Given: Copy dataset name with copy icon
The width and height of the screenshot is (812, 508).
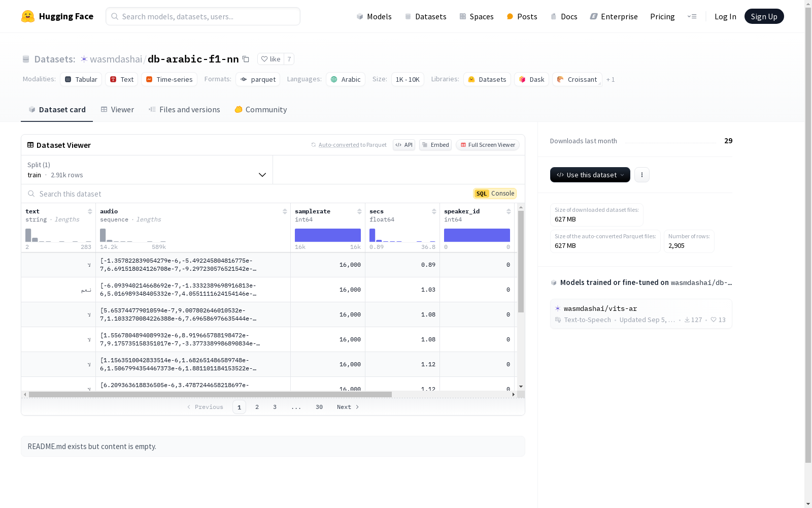Looking at the screenshot, I should 246,59.
